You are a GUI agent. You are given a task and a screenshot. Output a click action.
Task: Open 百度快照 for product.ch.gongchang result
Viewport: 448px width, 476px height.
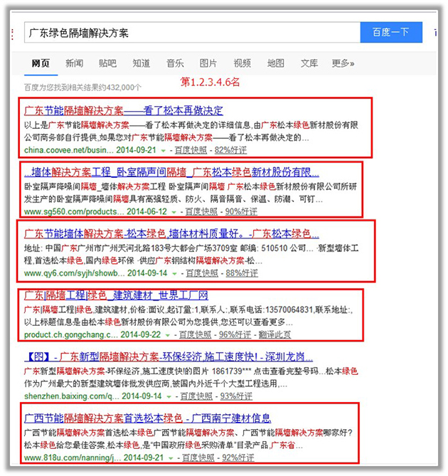coord(196,334)
